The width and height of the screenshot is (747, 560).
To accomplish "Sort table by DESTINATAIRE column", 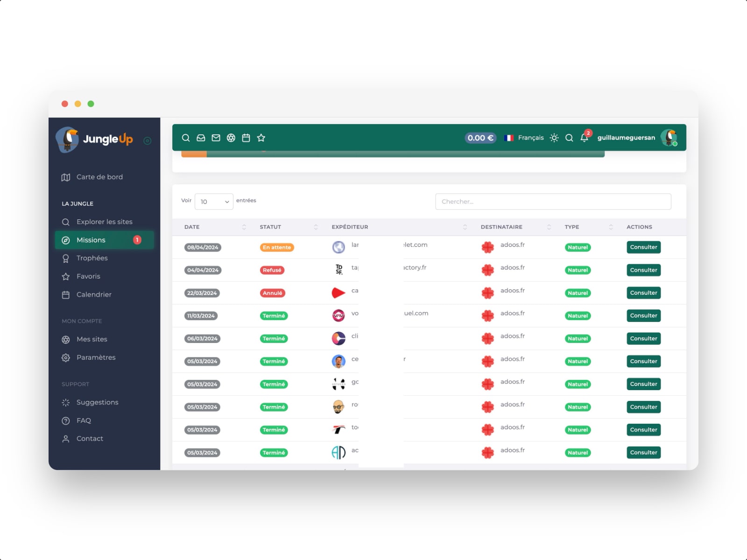I will tap(516, 227).
